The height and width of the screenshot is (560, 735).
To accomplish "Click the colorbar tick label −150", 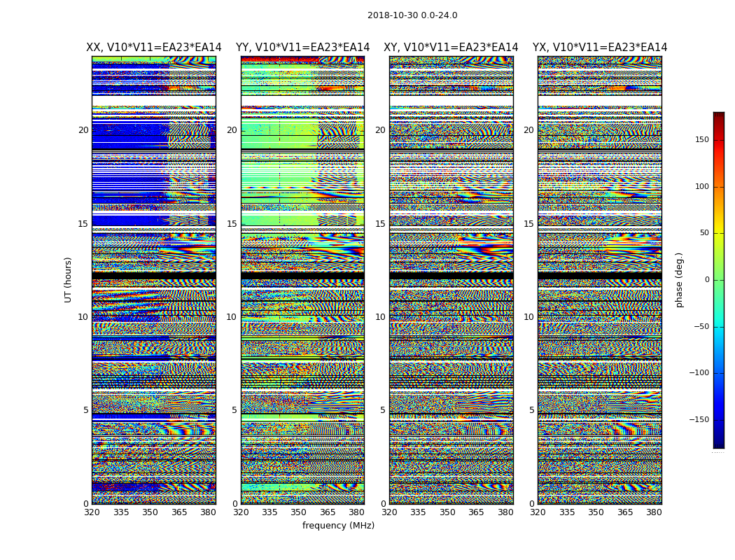I will [699, 419].
